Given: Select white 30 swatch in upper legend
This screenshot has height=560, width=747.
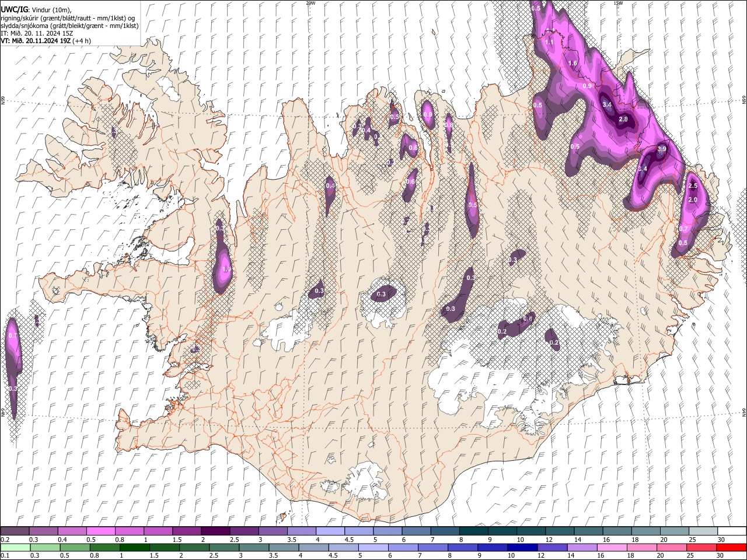Looking at the screenshot, I should [732, 531].
